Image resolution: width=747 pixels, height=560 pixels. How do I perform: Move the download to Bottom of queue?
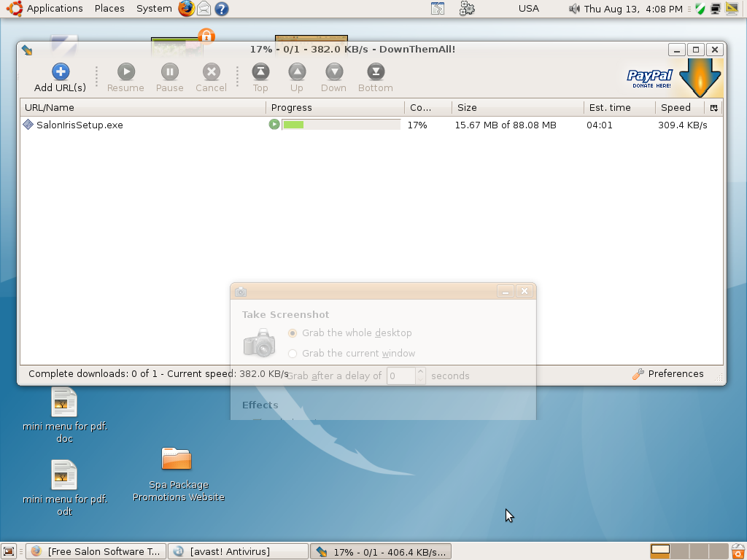(x=376, y=78)
